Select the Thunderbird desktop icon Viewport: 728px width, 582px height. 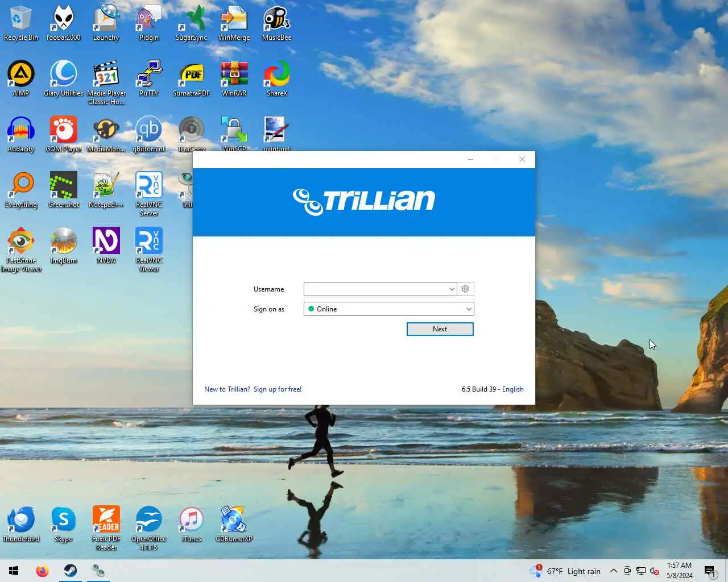point(20,524)
